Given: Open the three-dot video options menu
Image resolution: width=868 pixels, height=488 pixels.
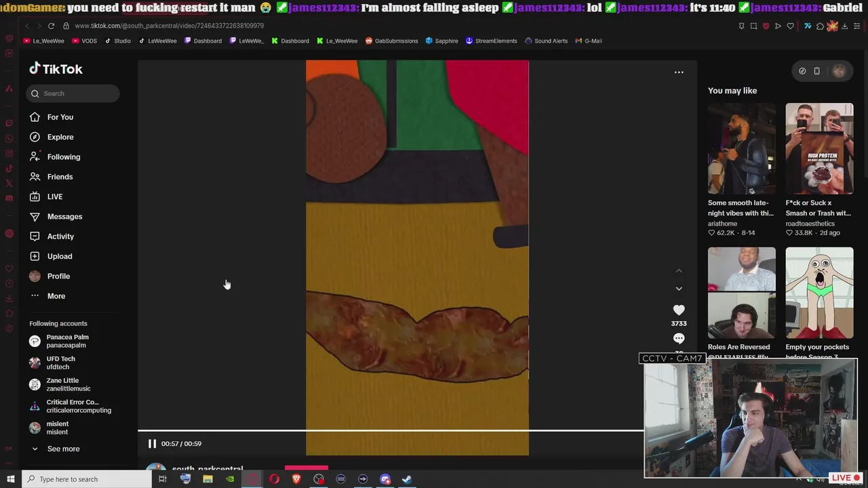Looking at the screenshot, I should click(679, 72).
